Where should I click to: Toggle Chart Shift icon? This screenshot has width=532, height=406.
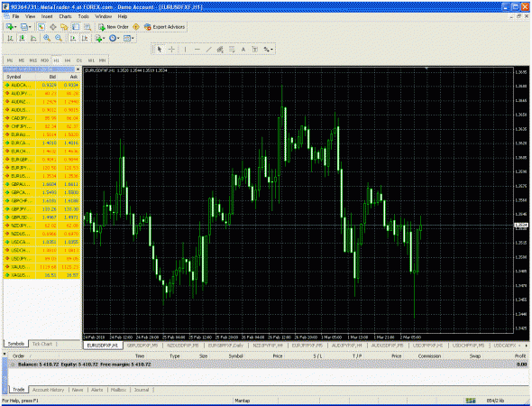[85, 39]
